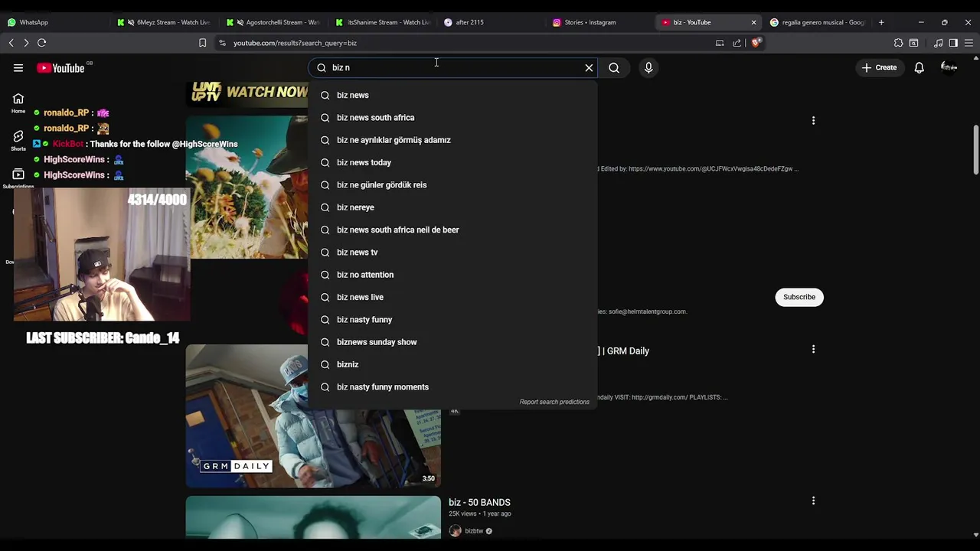Toggle the browser sidebar panel

tap(953, 43)
